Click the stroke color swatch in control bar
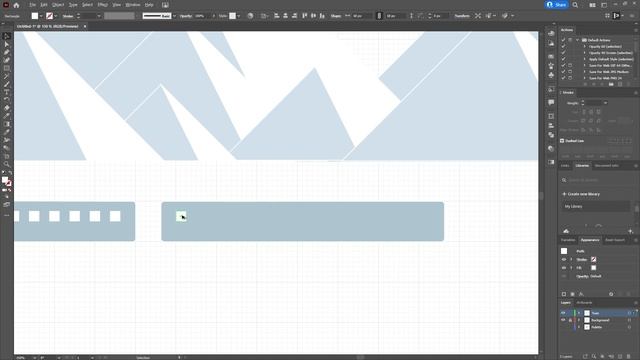 [49, 16]
